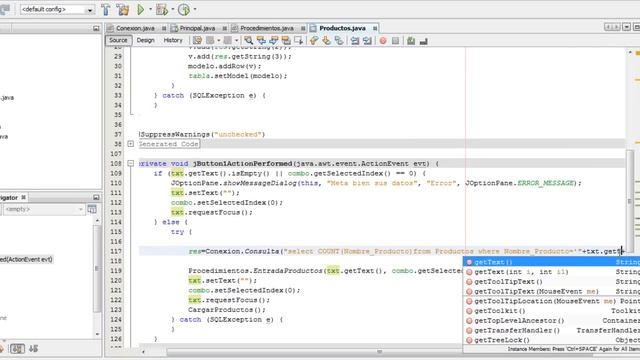Click Shift Line Right icon
This screenshot has width=640, height=360.
pyautogui.click(x=367, y=40)
